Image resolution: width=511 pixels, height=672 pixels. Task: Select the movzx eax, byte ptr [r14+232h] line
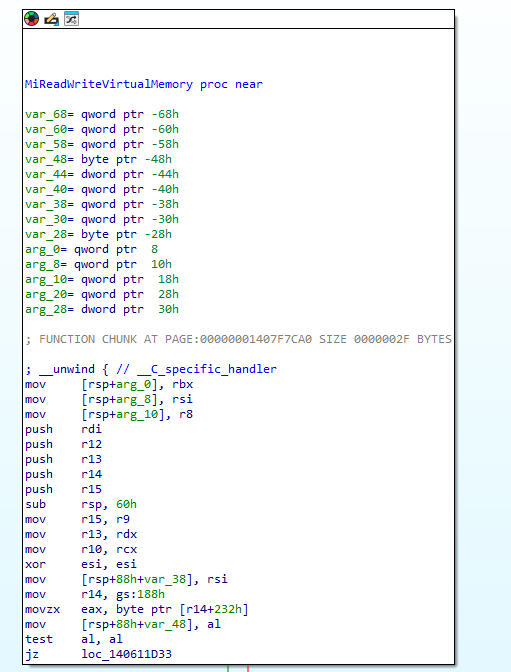pyautogui.click(x=137, y=609)
